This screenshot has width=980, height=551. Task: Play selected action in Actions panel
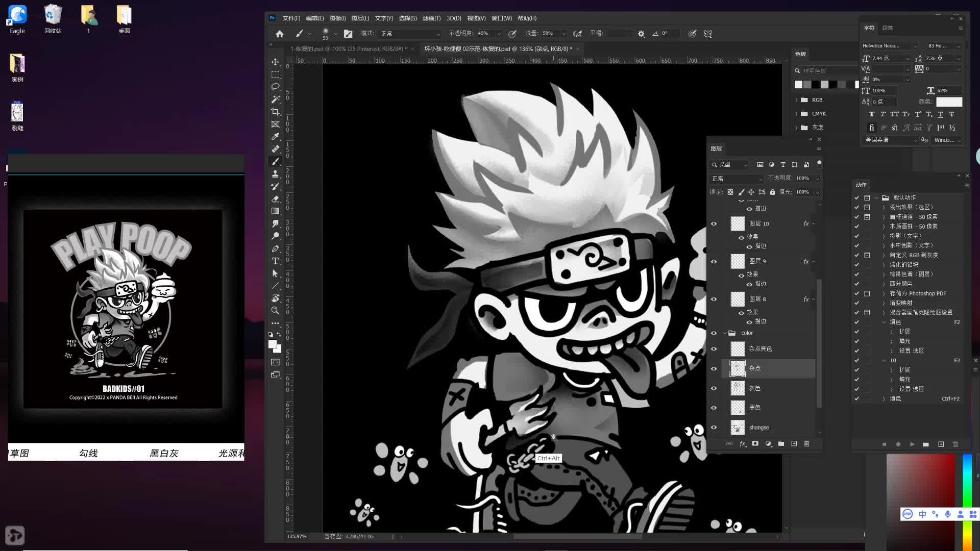[912, 444]
